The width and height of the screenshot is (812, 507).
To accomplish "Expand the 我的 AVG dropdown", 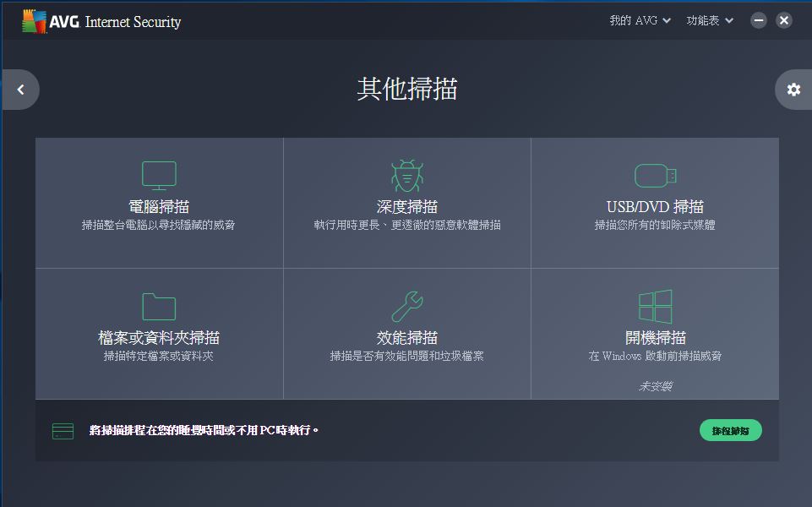I will click(640, 20).
